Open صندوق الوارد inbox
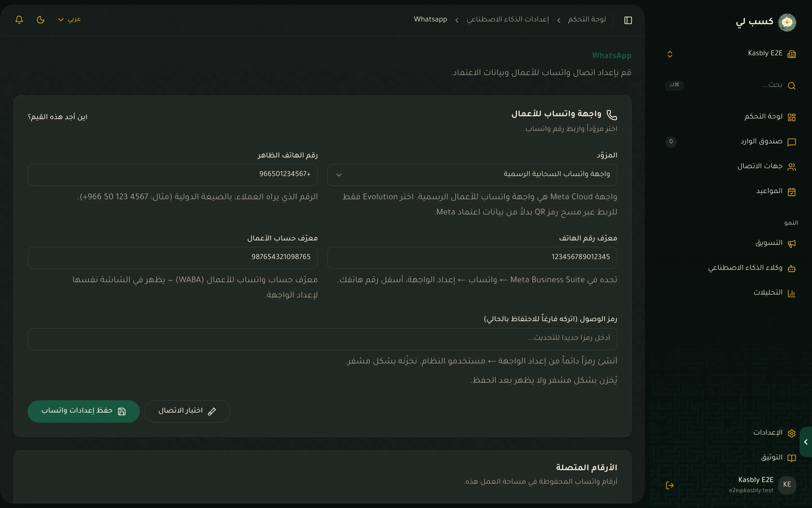Screen dimensions: 812x508 [731, 142]
